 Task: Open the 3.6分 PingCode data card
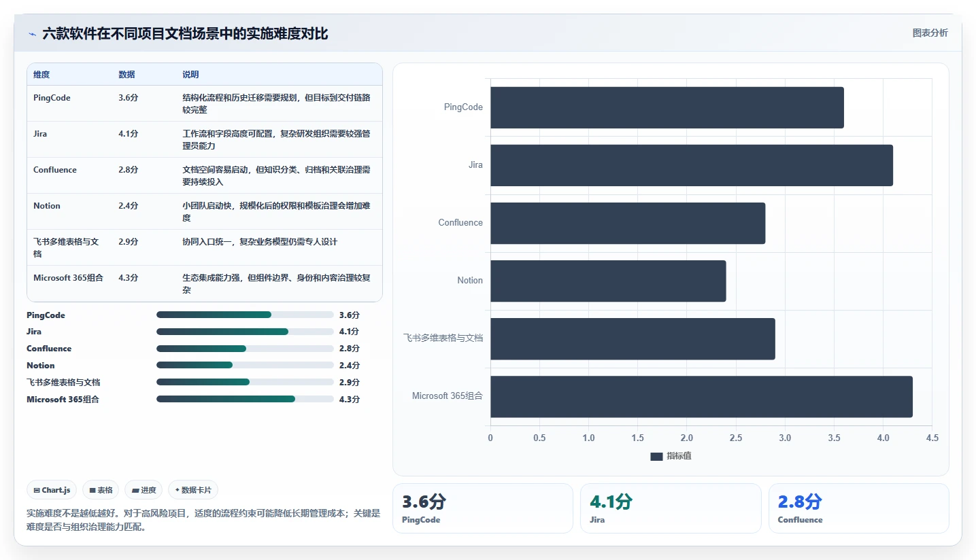tap(483, 508)
